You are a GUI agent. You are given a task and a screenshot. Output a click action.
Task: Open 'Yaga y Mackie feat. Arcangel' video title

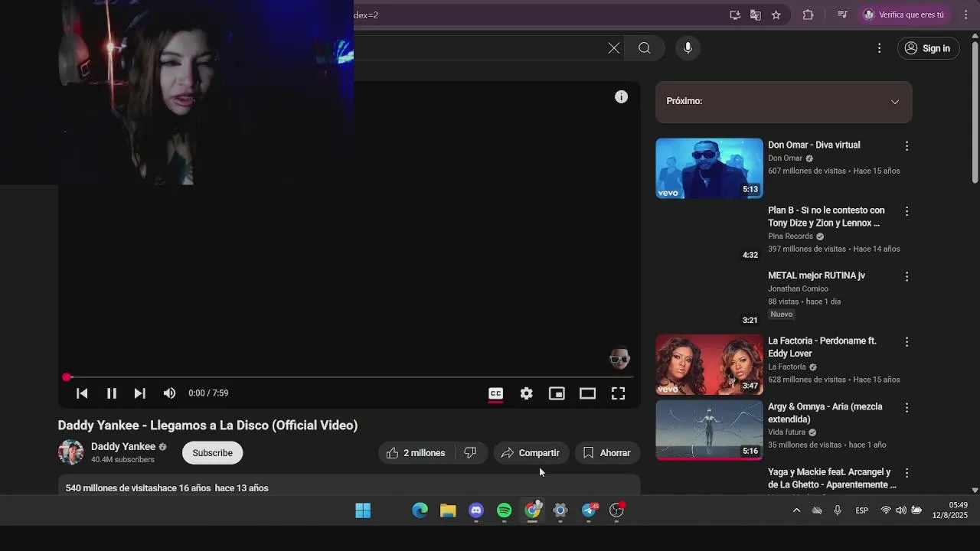click(832, 478)
